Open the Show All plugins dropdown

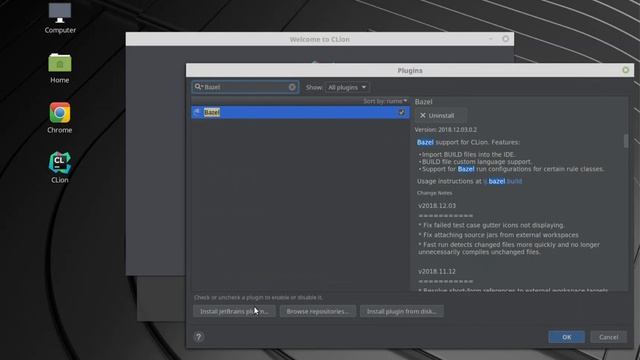coord(347,87)
